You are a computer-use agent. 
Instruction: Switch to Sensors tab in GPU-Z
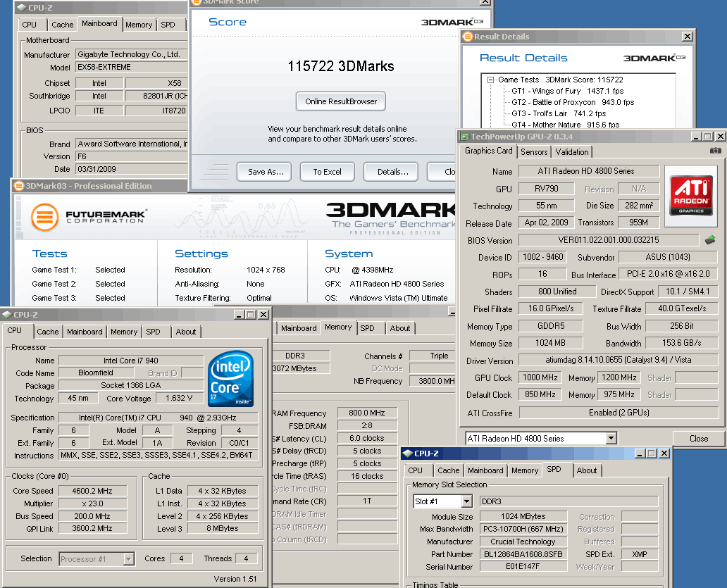coord(534,152)
